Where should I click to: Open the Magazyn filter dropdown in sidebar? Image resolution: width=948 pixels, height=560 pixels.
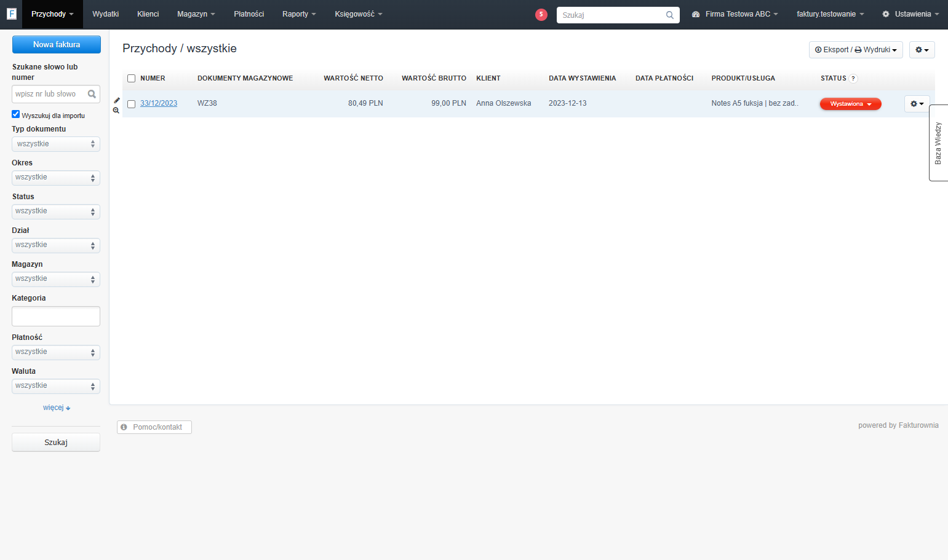(56, 279)
